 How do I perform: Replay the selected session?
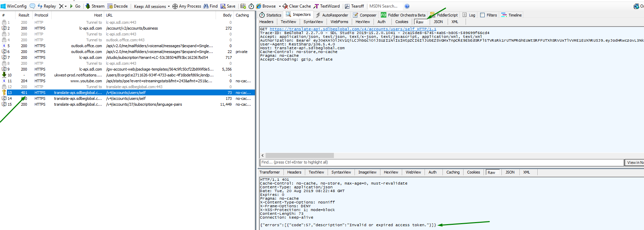coord(47,6)
